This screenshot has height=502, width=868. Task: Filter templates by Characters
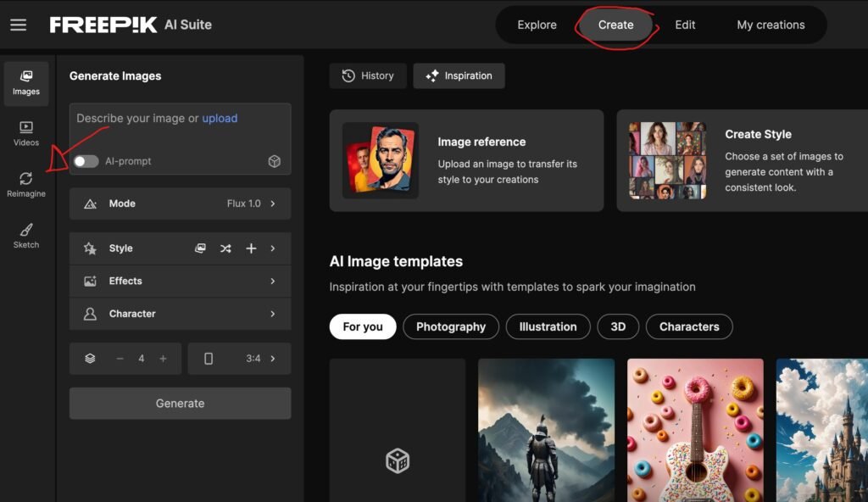pos(689,327)
